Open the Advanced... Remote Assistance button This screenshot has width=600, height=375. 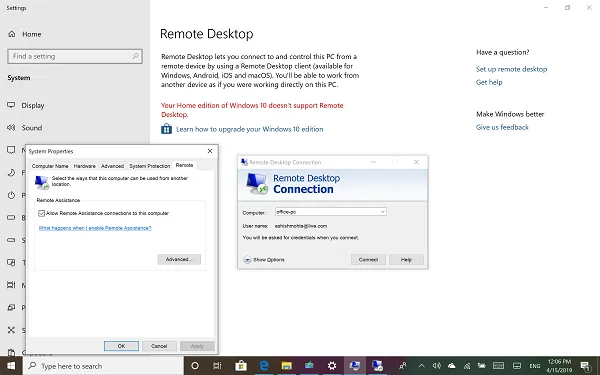pos(179,259)
